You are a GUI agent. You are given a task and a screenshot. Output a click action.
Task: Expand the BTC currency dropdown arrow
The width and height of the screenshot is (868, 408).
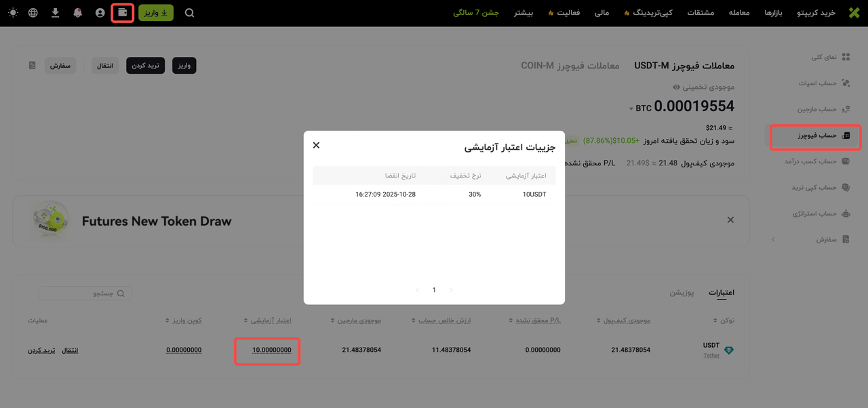tap(631, 108)
